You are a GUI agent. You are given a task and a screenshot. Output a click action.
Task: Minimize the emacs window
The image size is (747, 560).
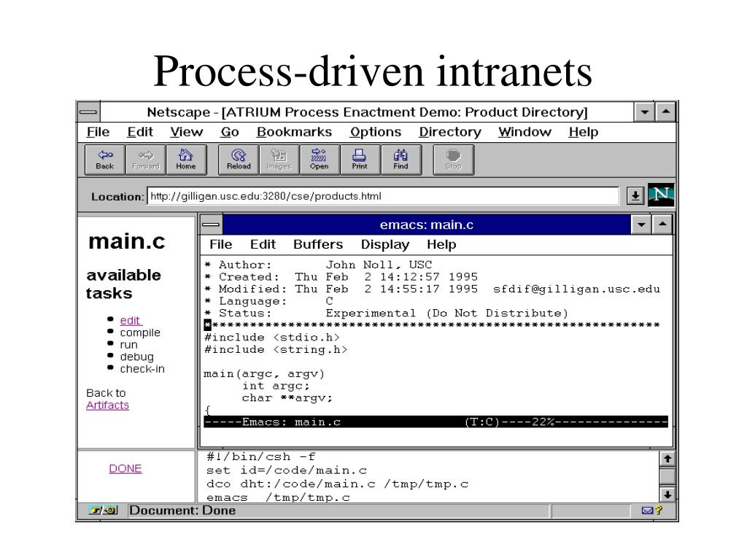click(641, 225)
